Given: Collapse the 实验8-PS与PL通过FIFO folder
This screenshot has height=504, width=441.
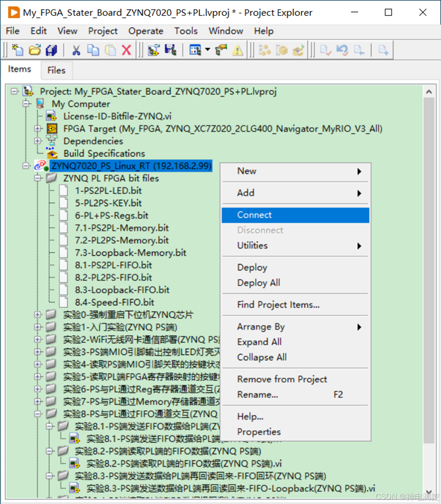Looking at the screenshot, I should click(x=38, y=414).
